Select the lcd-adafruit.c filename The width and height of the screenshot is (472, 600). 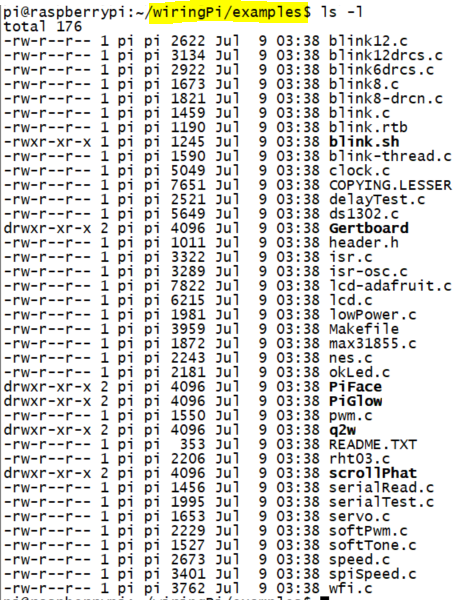pos(390,286)
